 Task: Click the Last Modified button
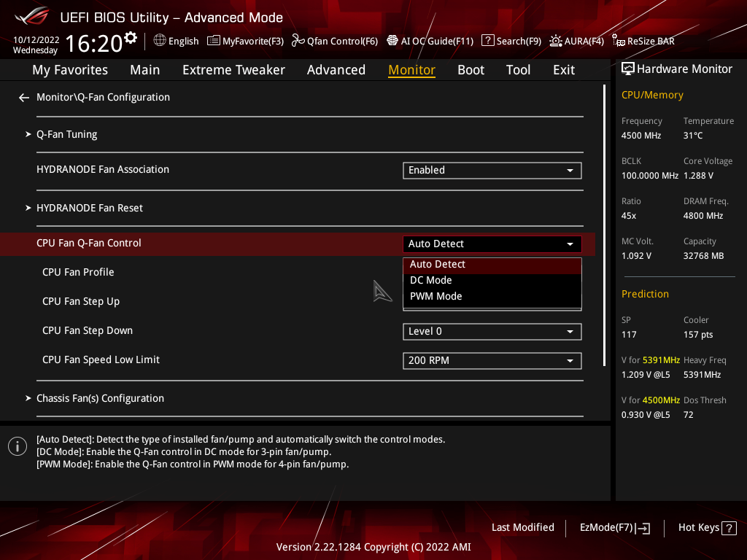click(522, 528)
